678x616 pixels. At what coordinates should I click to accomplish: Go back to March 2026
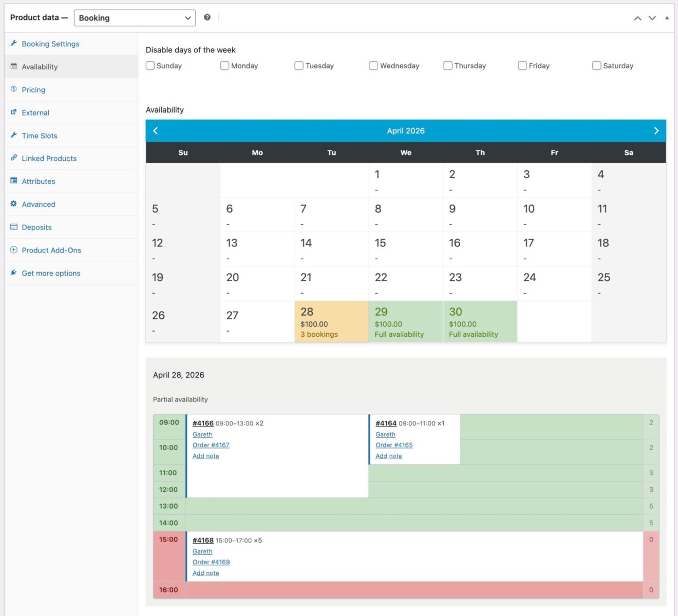pyautogui.click(x=156, y=131)
